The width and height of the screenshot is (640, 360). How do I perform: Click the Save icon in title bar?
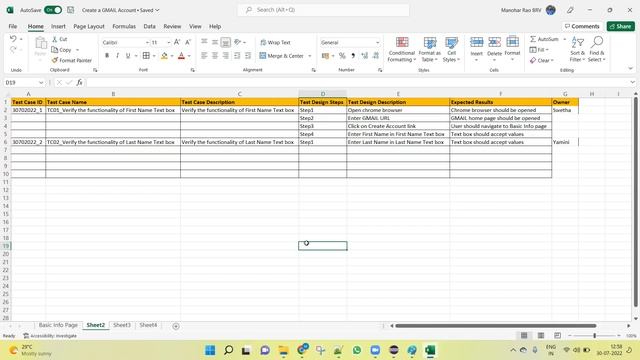click(71, 10)
